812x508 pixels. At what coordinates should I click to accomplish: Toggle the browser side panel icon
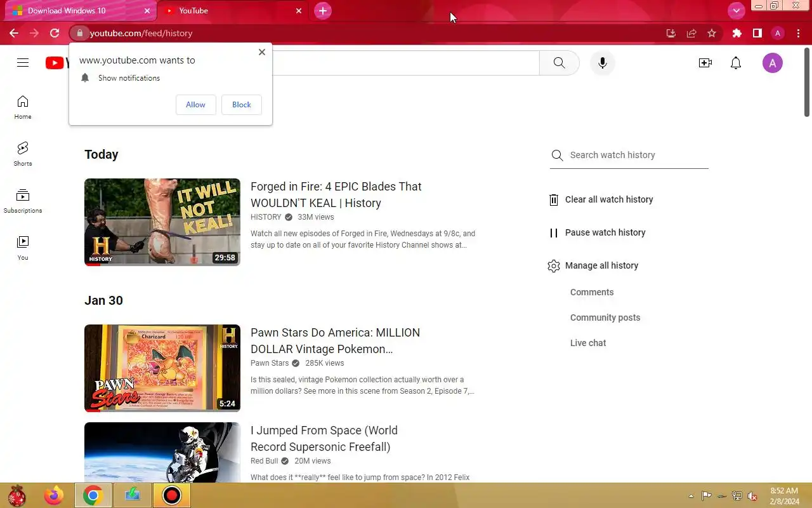tap(757, 33)
